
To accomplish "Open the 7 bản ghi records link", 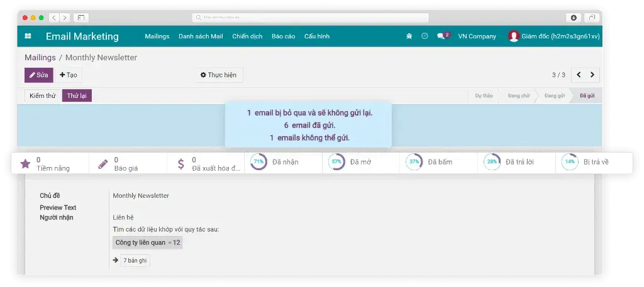I will pyautogui.click(x=136, y=261).
